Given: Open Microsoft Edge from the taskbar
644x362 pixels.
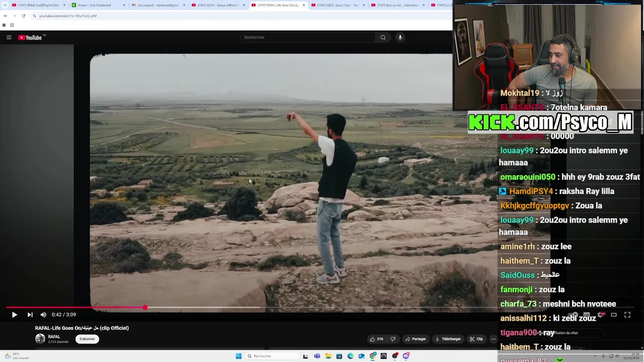Looking at the screenshot, I should pos(350,356).
